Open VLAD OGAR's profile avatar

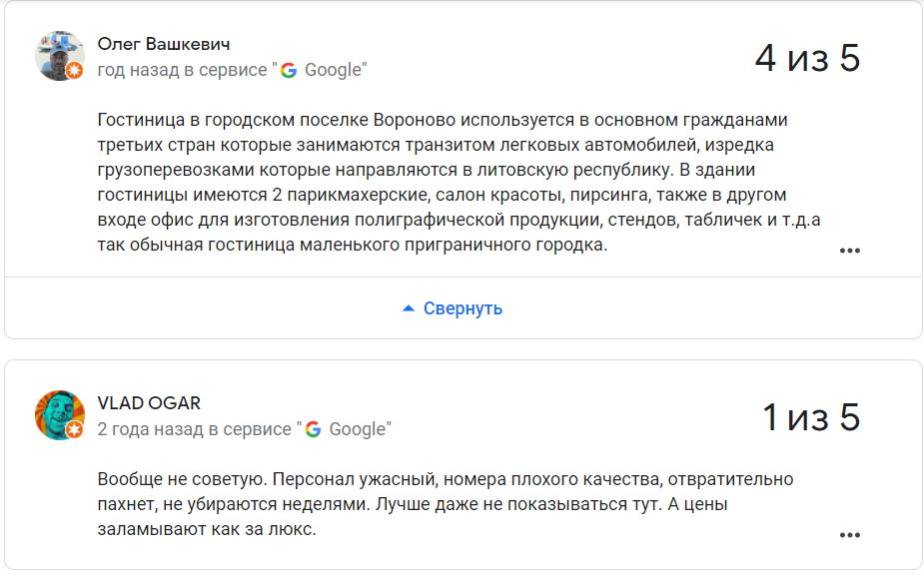(x=58, y=414)
